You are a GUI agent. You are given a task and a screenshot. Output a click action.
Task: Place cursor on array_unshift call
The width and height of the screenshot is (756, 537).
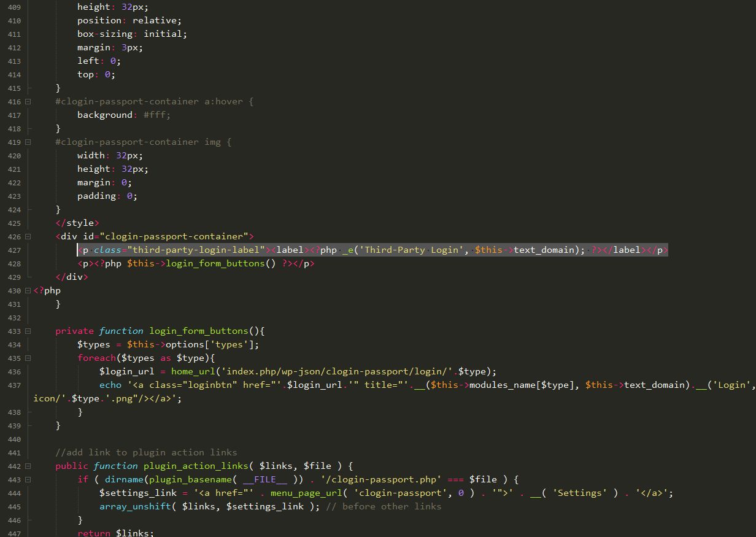click(x=135, y=506)
